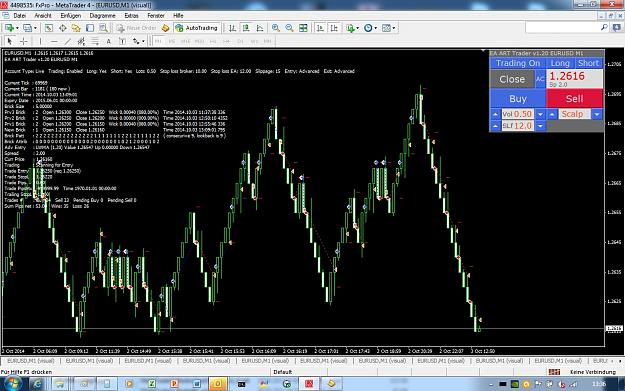The image size is (625, 391).
Task: Toggle chart shift icon
Action: 334,28
